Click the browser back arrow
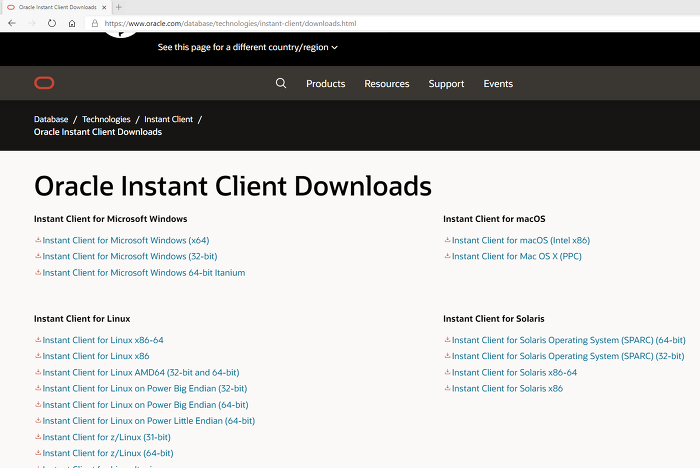The image size is (700, 468). pyautogui.click(x=12, y=23)
